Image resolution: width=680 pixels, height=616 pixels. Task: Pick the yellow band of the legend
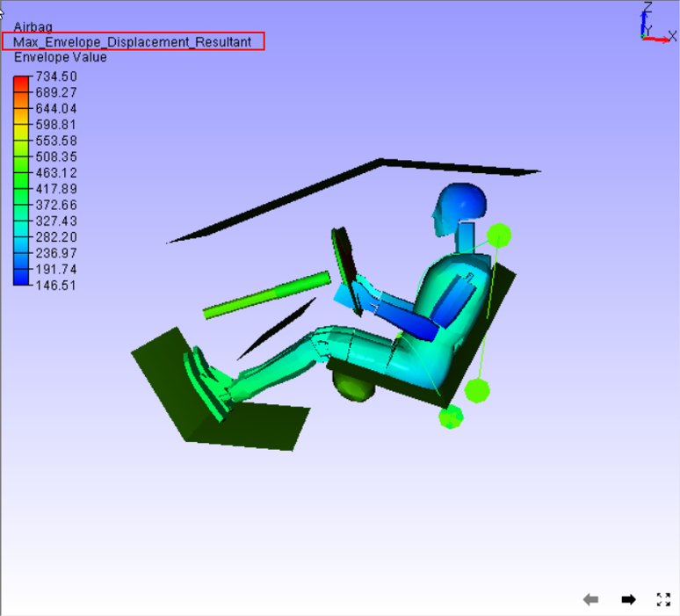(21, 133)
